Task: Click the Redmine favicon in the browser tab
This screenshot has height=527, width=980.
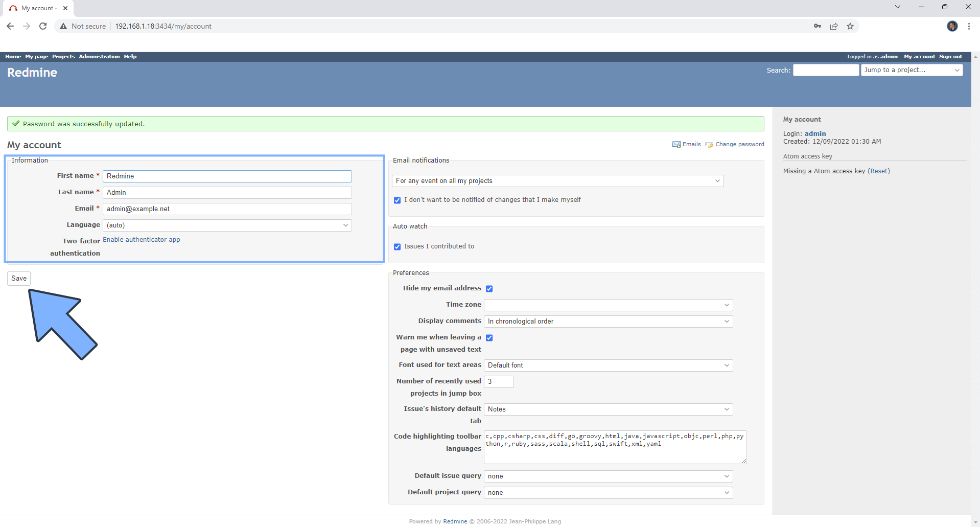Action: click(x=13, y=8)
